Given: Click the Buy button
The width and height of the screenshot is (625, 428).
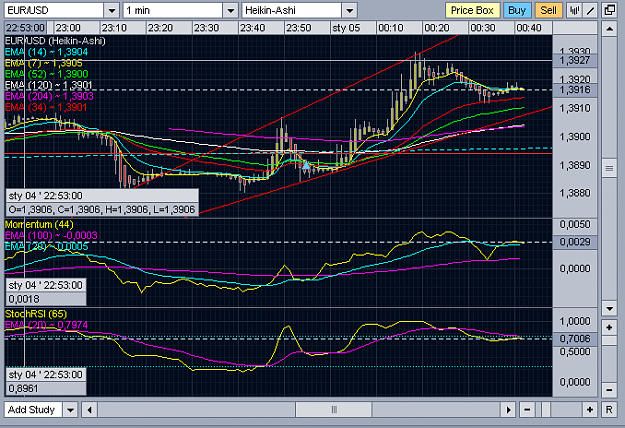Looking at the screenshot, I should tap(517, 10).
